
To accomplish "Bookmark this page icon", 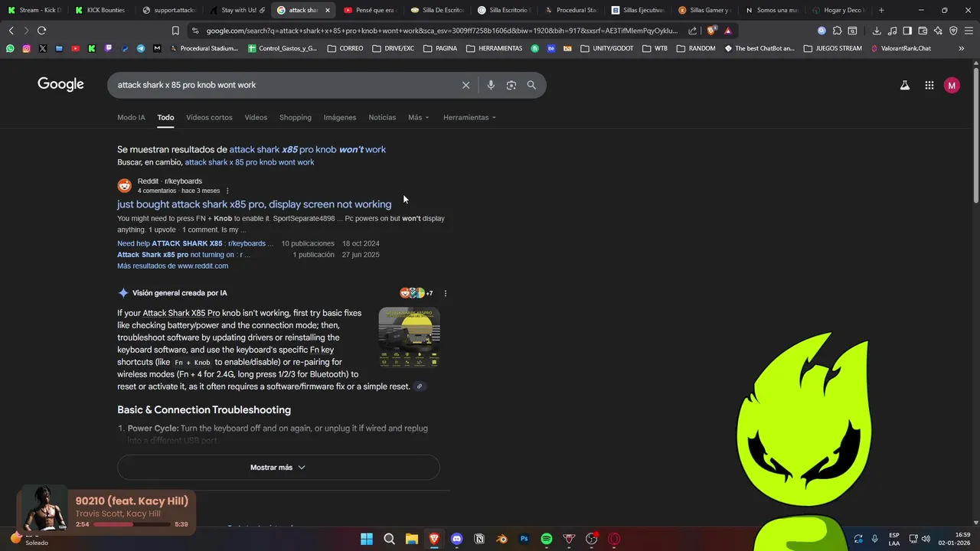I will pyautogui.click(x=175, y=31).
